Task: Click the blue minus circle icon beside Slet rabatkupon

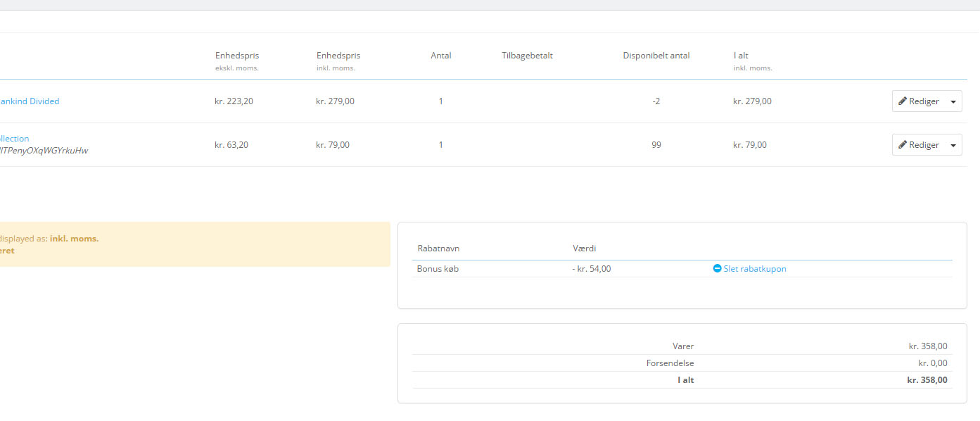Action: pos(717,269)
